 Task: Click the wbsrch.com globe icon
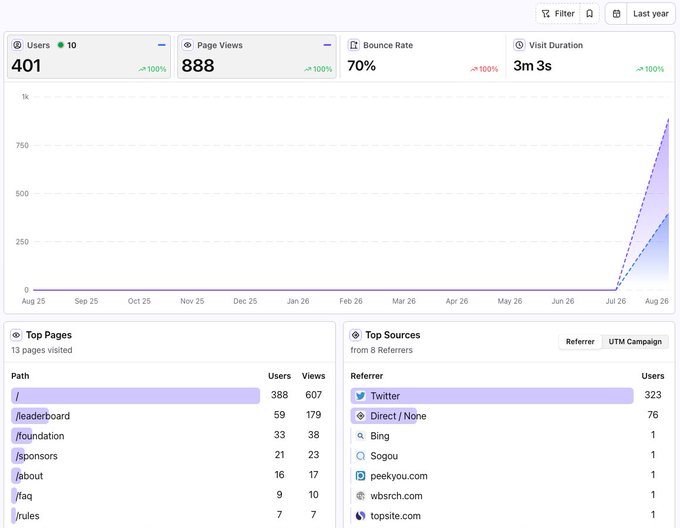pyautogui.click(x=360, y=495)
